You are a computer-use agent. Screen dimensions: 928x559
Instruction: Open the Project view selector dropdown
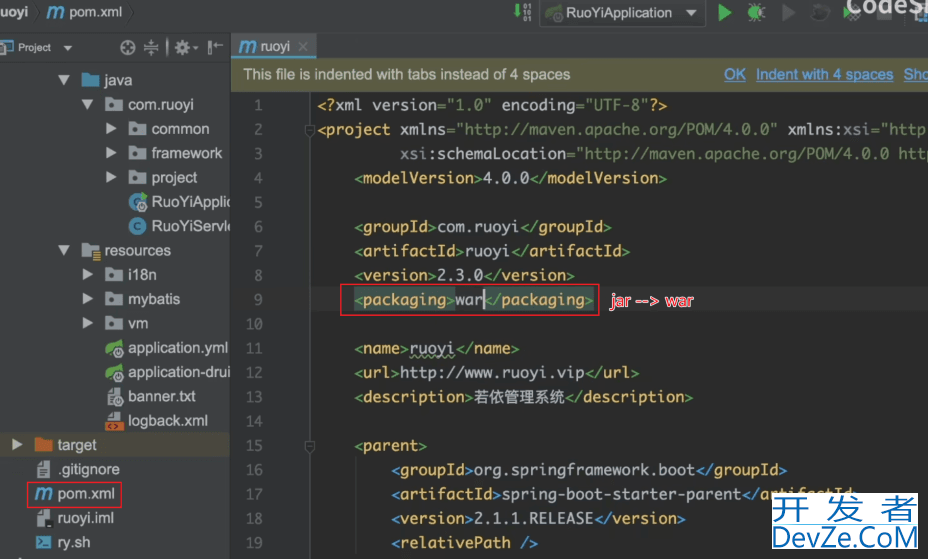(x=67, y=48)
